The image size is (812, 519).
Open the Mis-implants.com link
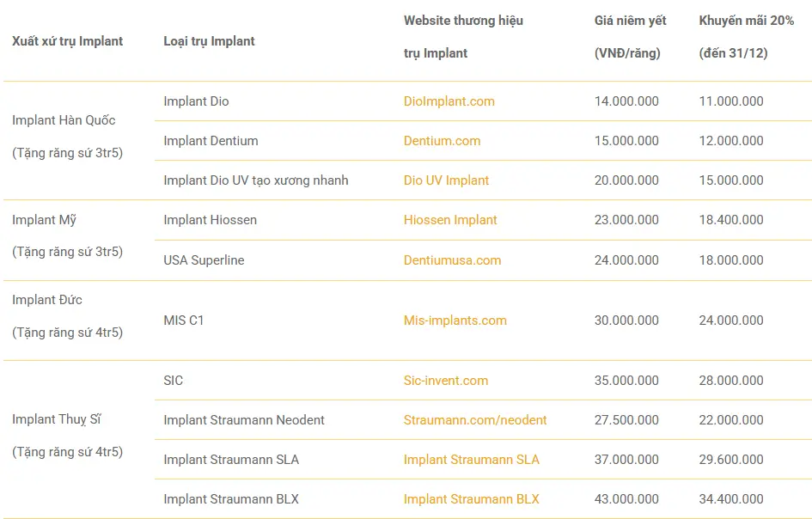click(x=455, y=321)
